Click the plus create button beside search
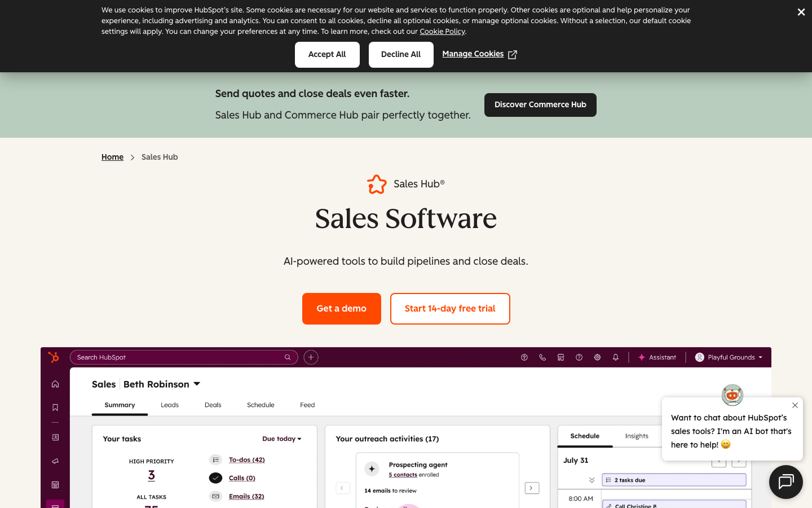 pyautogui.click(x=311, y=357)
